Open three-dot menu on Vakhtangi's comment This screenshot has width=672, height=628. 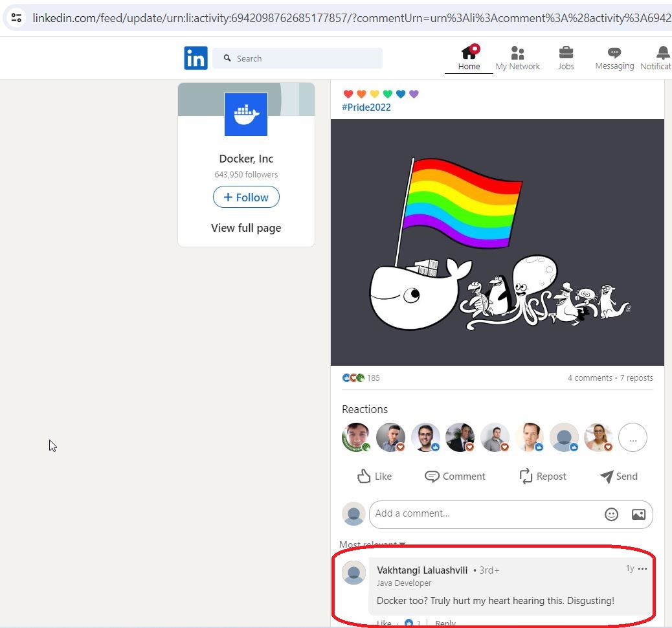[x=642, y=569]
